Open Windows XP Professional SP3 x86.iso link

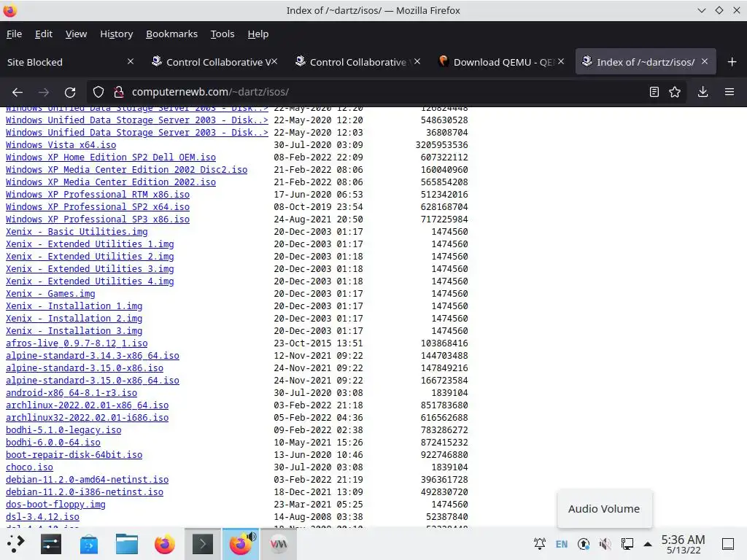click(x=98, y=219)
